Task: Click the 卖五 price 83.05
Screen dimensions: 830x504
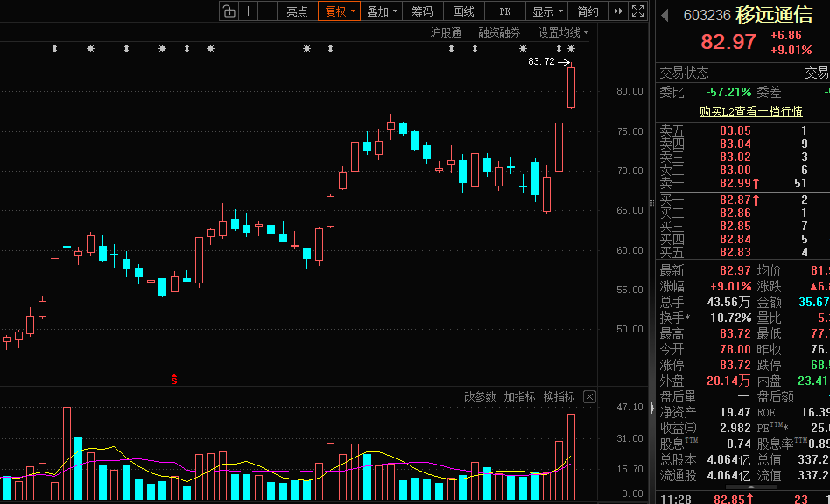Action: click(735, 130)
